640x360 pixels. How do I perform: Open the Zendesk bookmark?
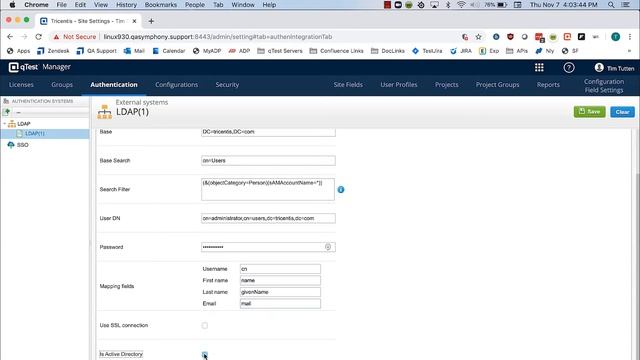(x=53, y=51)
